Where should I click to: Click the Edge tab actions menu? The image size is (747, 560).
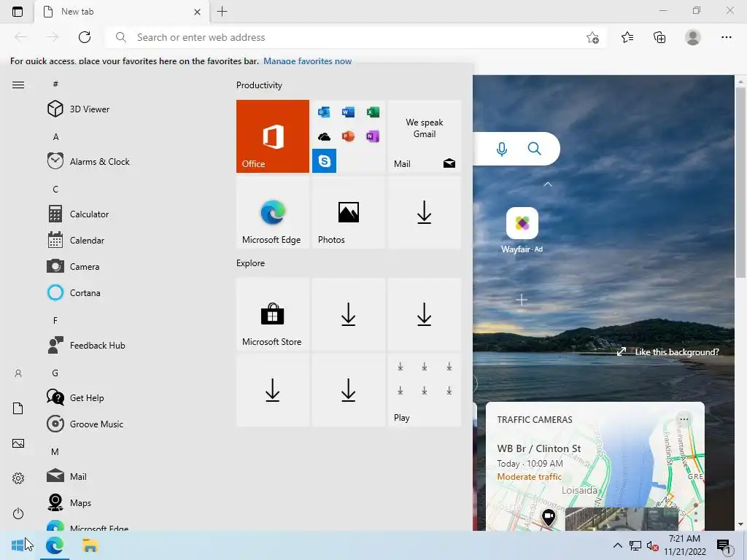point(18,12)
